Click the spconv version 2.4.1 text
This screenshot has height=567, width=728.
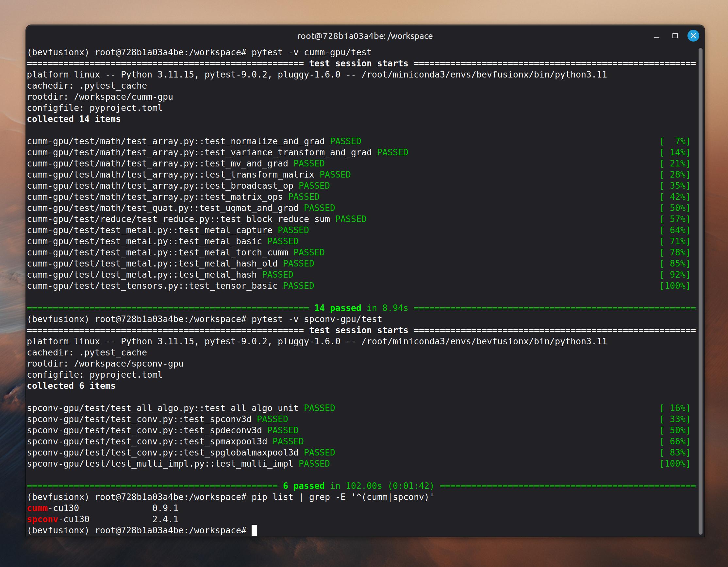click(165, 519)
